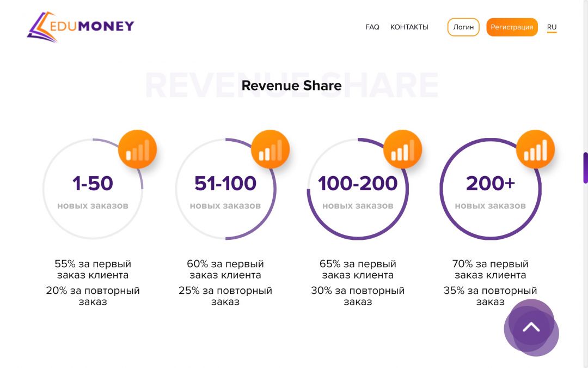Screen dimensions: 588x368
Task: Click the EduMoney logo
Action: (80, 27)
